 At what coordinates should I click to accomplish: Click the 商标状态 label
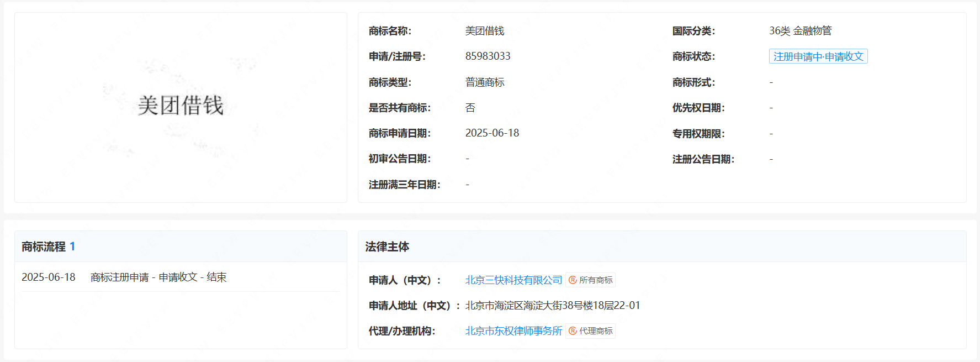click(x=693, y=56)
